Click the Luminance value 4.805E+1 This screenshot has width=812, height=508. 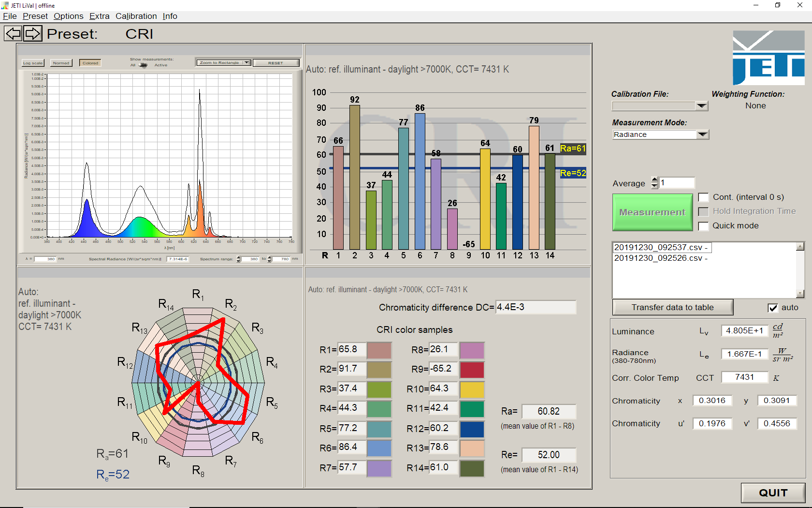tap(745, 330)
